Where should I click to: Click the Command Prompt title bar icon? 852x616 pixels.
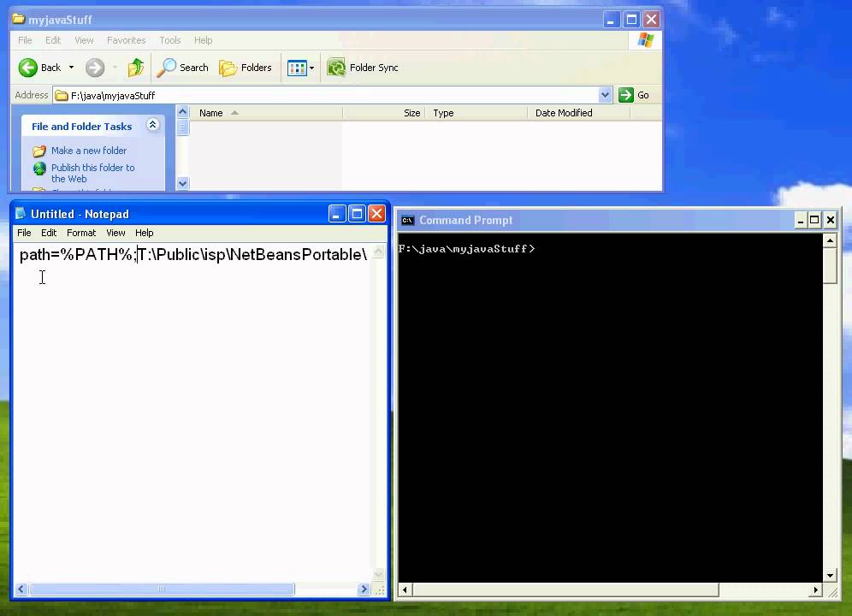point(407,220)
